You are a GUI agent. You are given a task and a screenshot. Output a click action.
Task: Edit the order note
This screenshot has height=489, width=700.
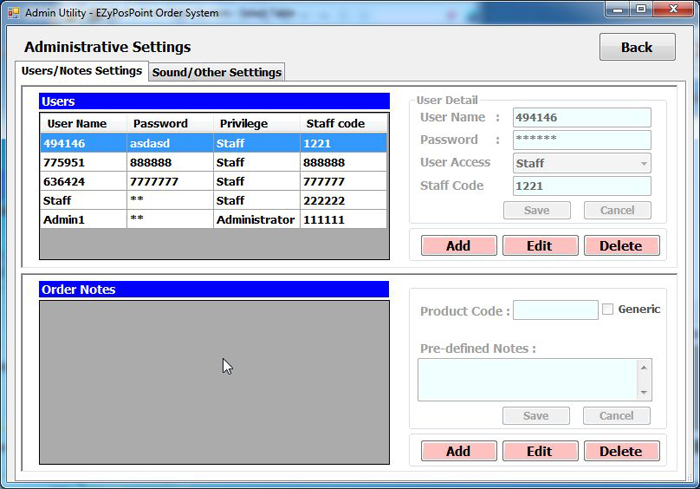pos(540,451)
